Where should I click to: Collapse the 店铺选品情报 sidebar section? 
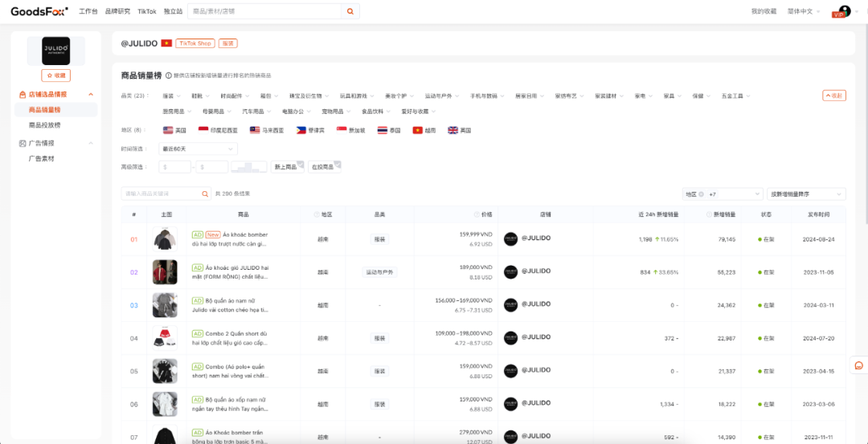(x=91, y=95)
